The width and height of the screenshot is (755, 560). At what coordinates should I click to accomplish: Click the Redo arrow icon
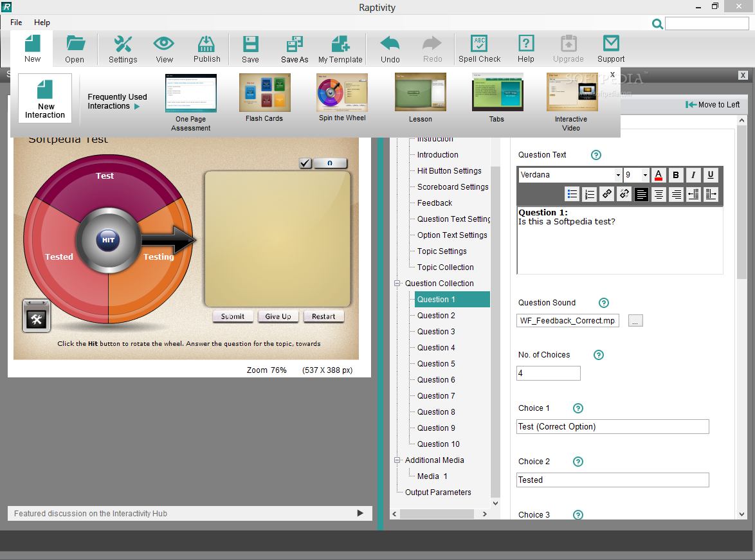point(432,49)
